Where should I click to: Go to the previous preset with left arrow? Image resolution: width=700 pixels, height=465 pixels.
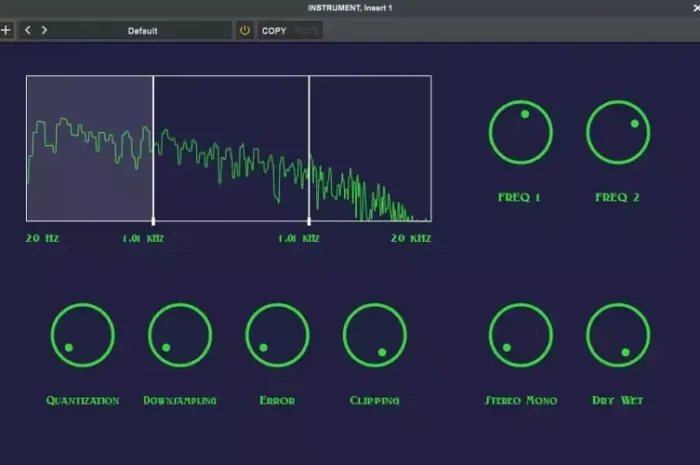[27, 30]
